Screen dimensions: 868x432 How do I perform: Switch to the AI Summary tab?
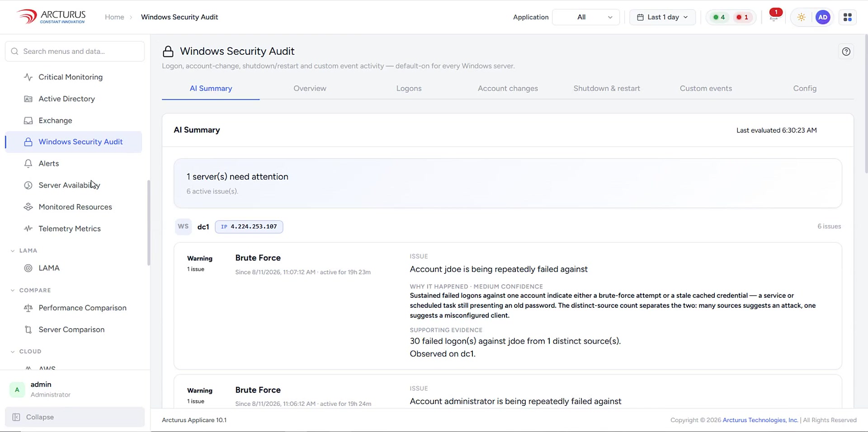(211, 89)
